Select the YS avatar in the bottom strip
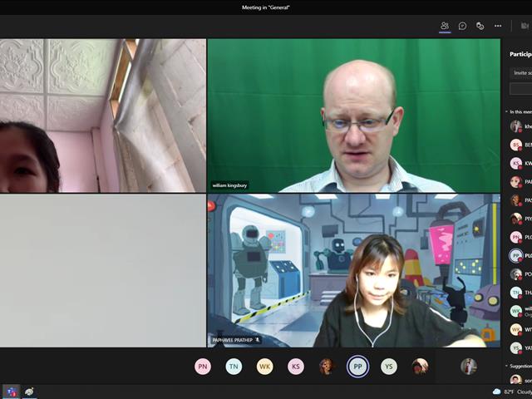This screenshot has width=532, height=399. coord(389,367)
